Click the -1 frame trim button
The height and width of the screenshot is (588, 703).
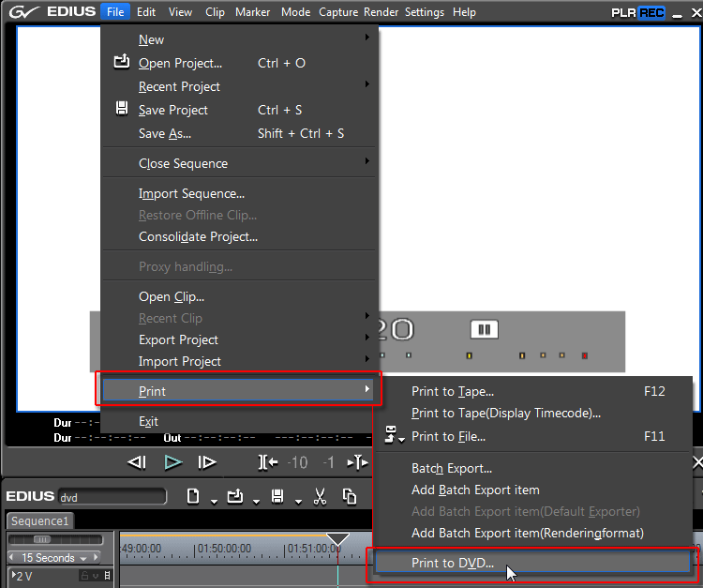point(329,462)
